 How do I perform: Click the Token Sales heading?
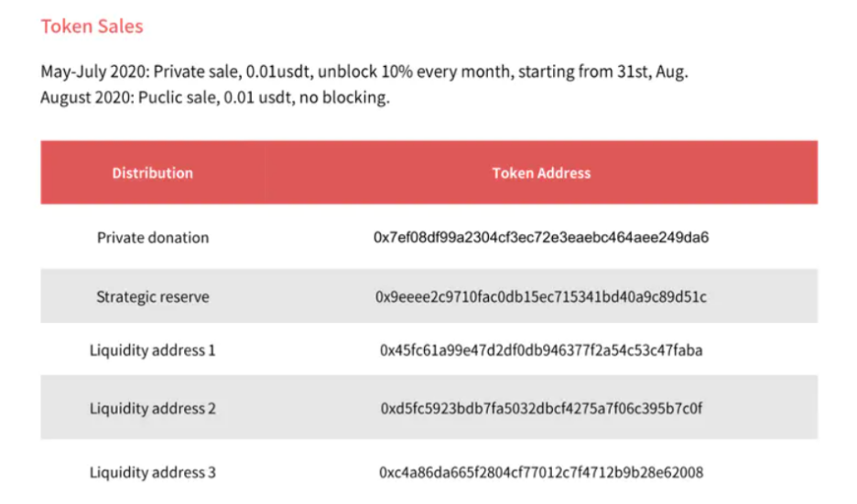coord(92,27)
